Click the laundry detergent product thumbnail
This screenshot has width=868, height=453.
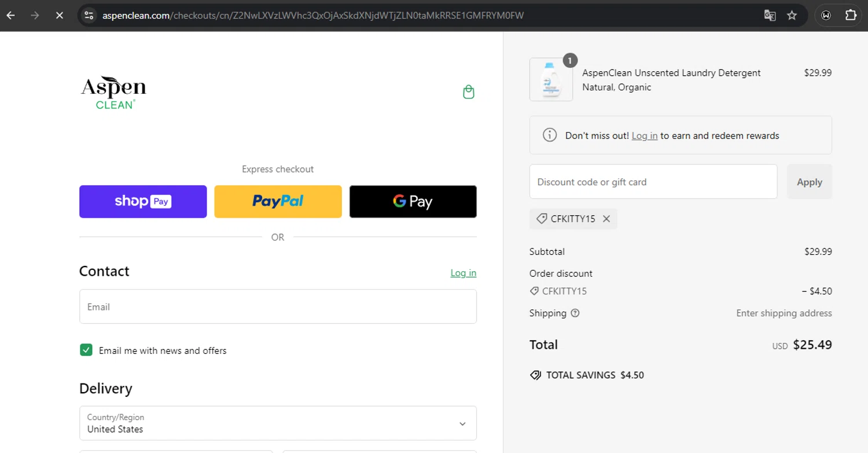pos(551,79)
